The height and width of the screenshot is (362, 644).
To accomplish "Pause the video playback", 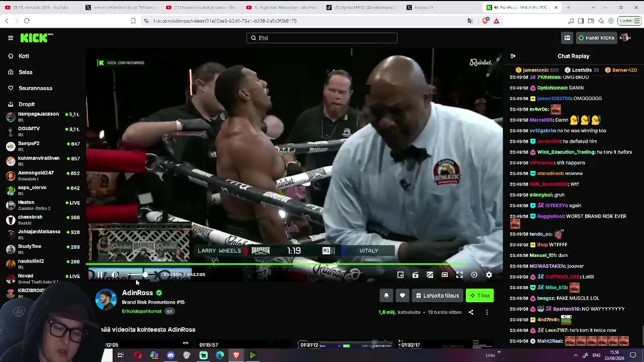I will click(100, 275).
